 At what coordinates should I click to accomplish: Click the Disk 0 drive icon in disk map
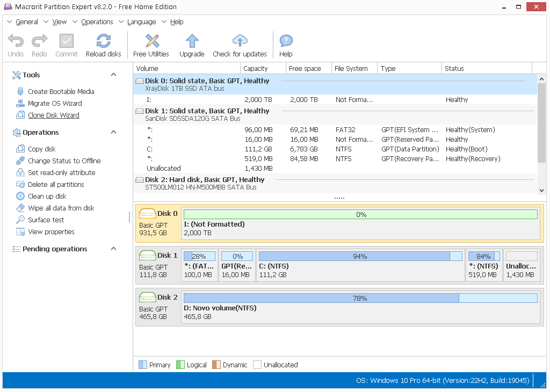[x=148, y=214]
